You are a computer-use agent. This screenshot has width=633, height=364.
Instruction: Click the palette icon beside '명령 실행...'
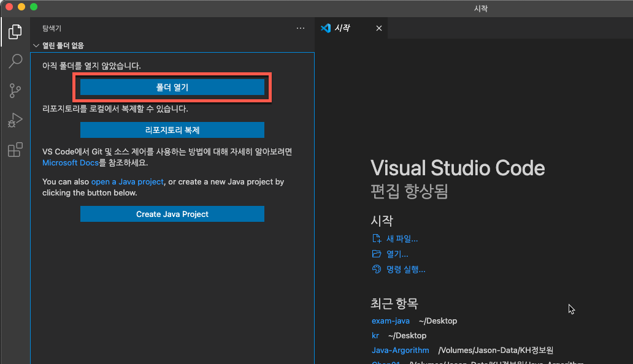pos(376,269)
